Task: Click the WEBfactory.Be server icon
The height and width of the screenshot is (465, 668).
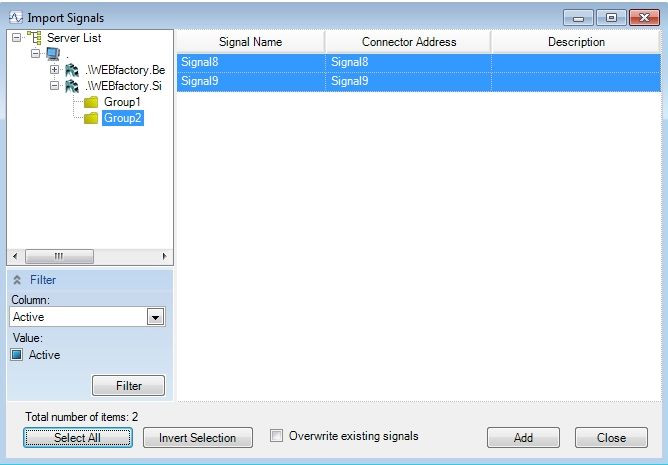Action: point(72,70)
